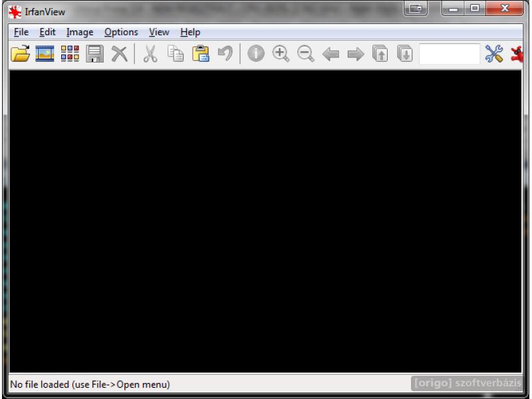532x399 pixels.
Task: Click the next page down-arrow icon
Action: click(405, 54)
